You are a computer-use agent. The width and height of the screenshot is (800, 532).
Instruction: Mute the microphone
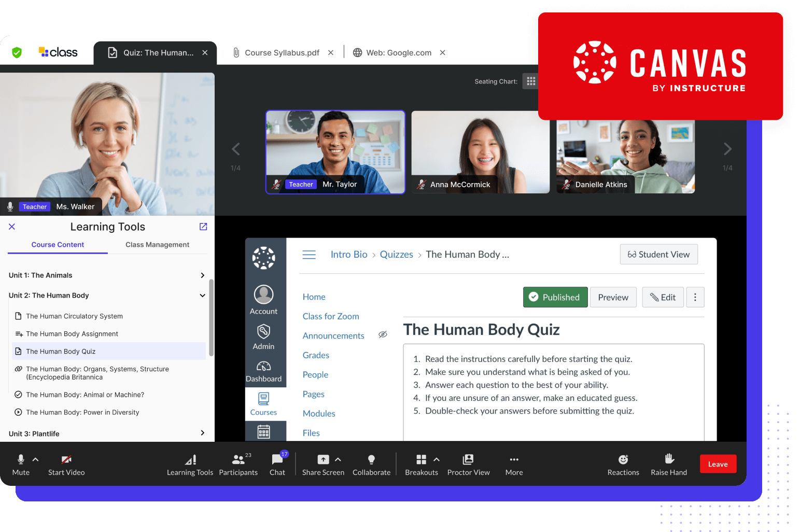[21, 465]
